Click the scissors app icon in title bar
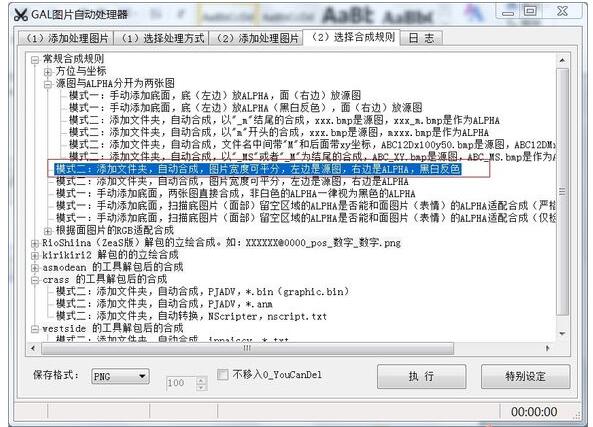Screen dimensions: 593x427 point(21,15)
